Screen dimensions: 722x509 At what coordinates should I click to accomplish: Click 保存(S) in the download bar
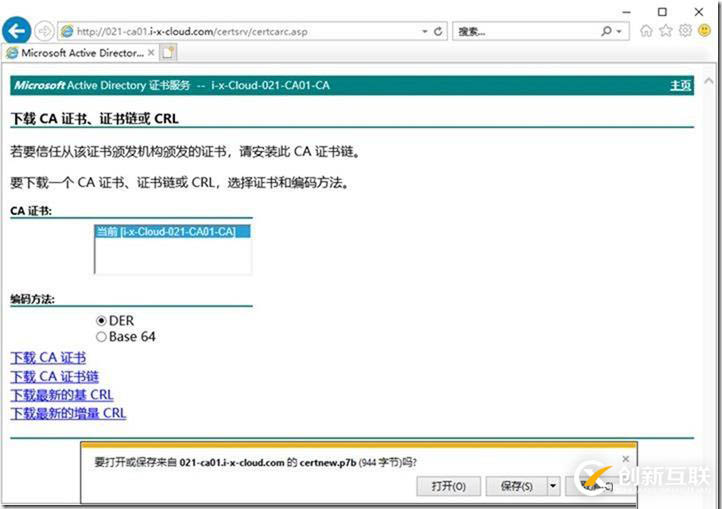[516, 486]
